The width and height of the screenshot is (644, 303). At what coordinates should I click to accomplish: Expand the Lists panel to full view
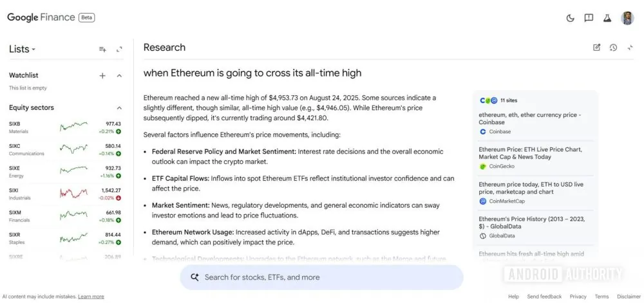pos(119,50)
